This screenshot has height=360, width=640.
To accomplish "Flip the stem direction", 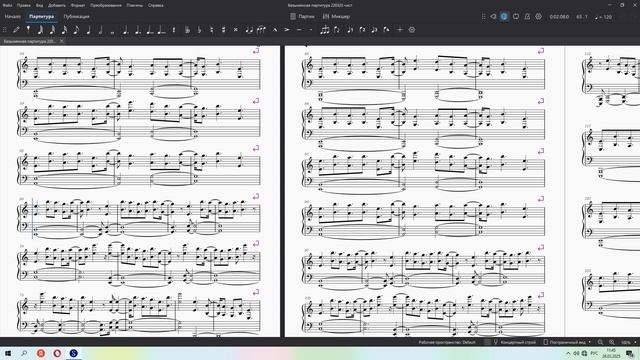I will coord(337,29).
